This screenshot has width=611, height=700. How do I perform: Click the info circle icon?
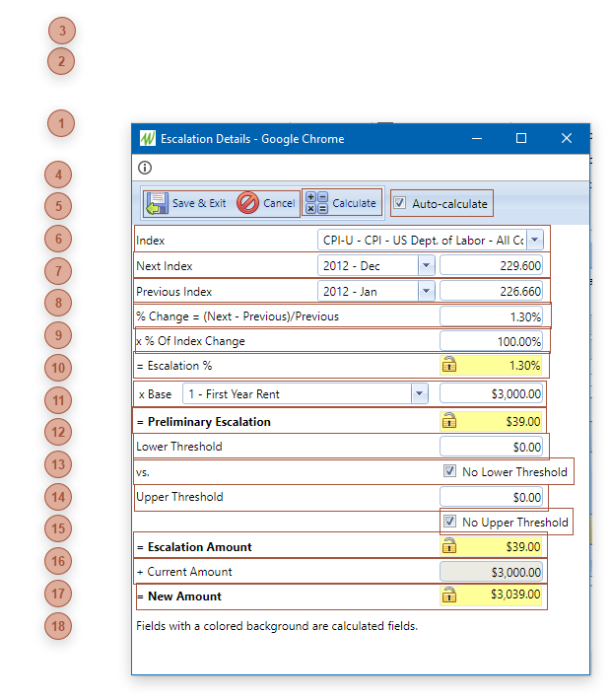(x=145, y=168)
